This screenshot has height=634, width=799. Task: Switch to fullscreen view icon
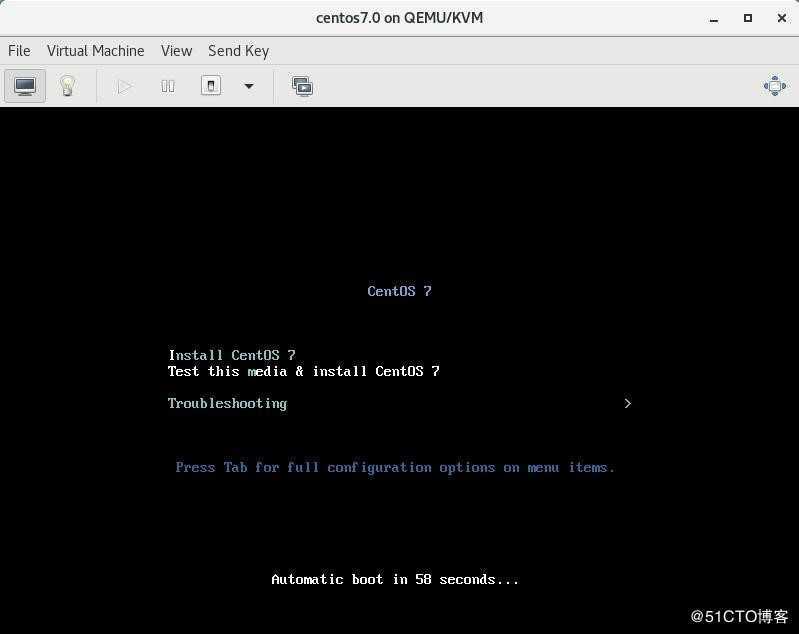(775, 86)
